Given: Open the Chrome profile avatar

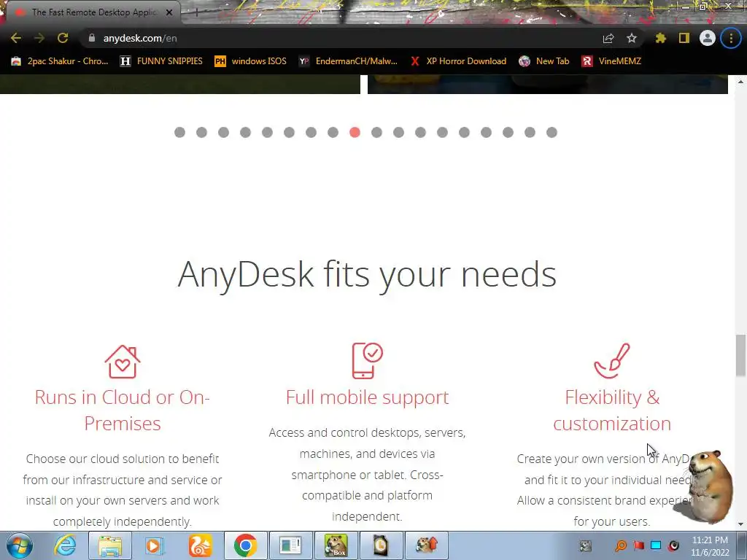Looking at the screenshot, I should [708, 38].
